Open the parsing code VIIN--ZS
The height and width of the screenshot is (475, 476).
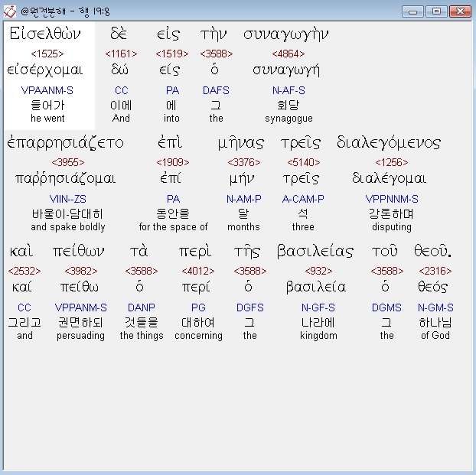[x=68, y=199]
